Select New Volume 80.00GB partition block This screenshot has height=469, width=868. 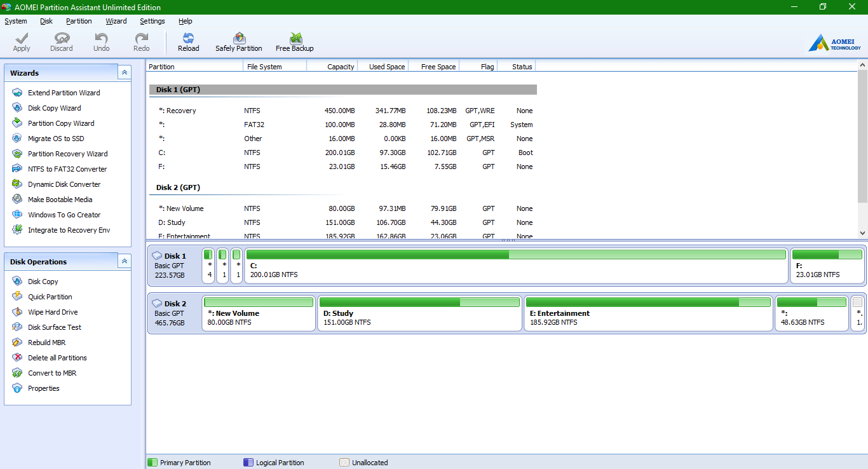tap(259, 313)
